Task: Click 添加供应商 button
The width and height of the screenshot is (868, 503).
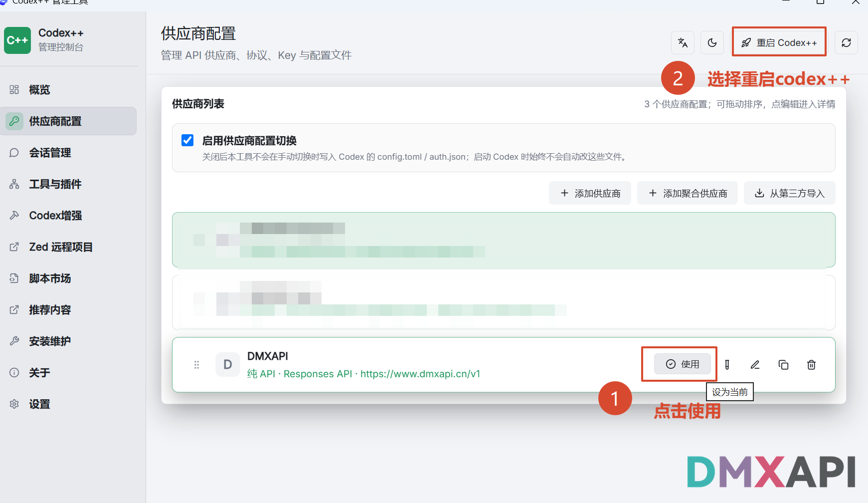Action: pyautogui.click(x=590, y=193)
